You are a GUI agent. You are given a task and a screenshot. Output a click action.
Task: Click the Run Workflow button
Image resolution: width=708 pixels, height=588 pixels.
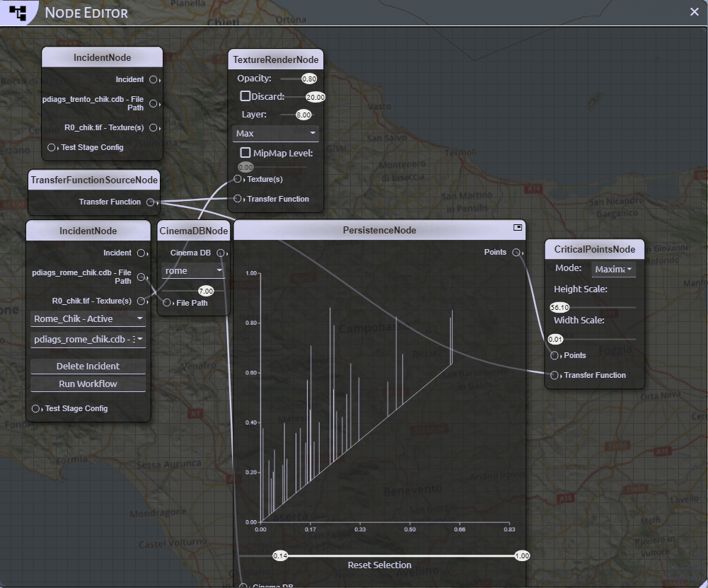pyautogui.click(x=88, y=384)
